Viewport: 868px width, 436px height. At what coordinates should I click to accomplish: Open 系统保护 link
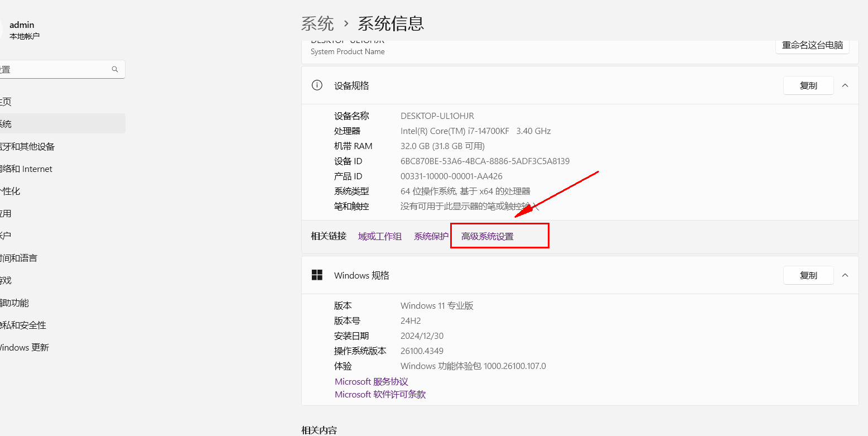pos(431,236)
